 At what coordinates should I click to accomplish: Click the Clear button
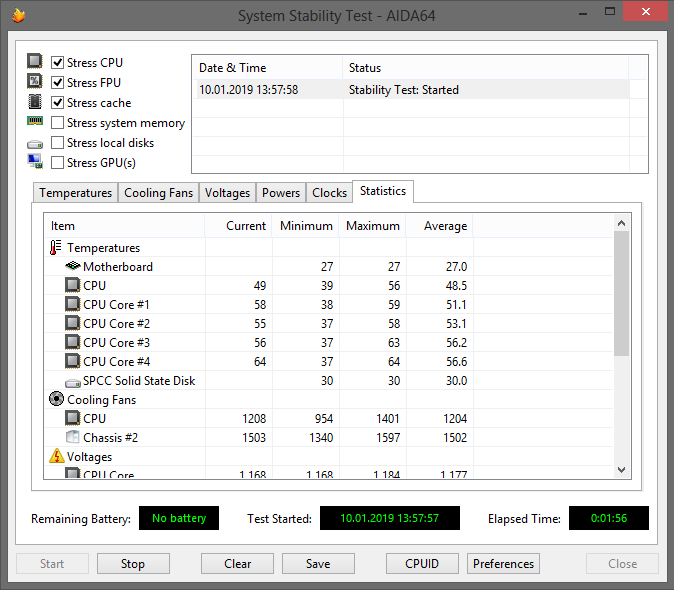pos(237,563)
